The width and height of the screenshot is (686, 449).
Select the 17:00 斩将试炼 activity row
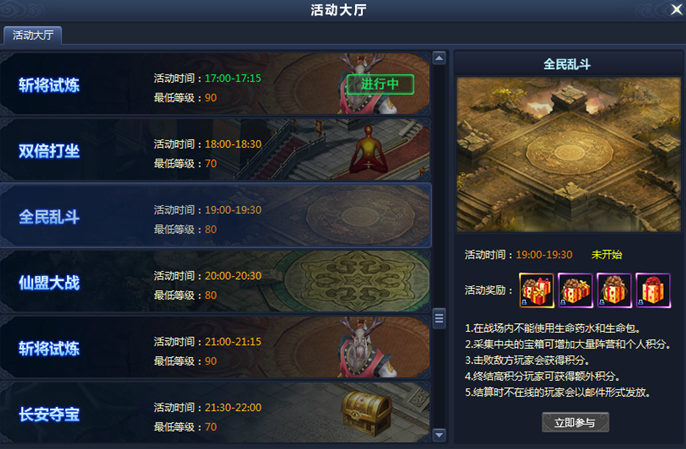pos(215,84)
